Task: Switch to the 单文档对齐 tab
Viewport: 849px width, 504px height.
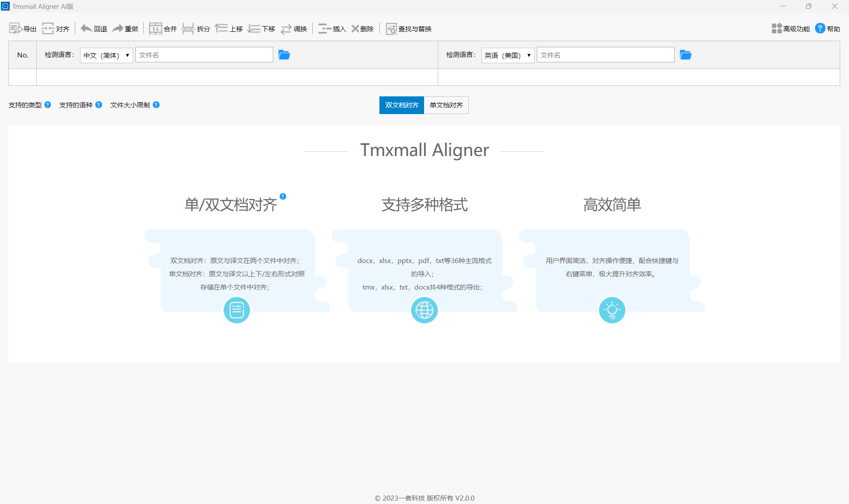Action: click(446, 105)
